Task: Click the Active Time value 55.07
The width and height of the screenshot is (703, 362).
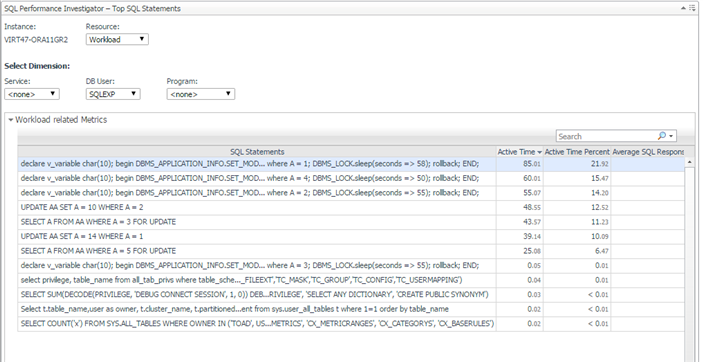Action: coord(532,193)
